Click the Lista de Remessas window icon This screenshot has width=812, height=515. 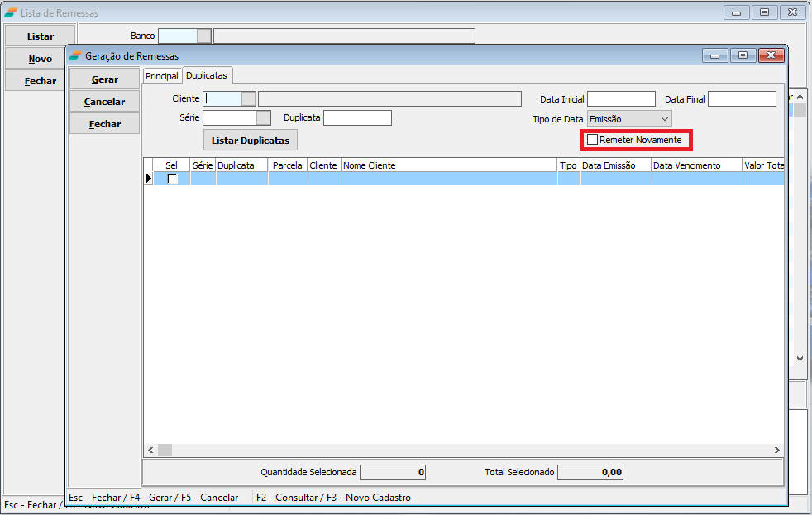click(x=11, y=13)
